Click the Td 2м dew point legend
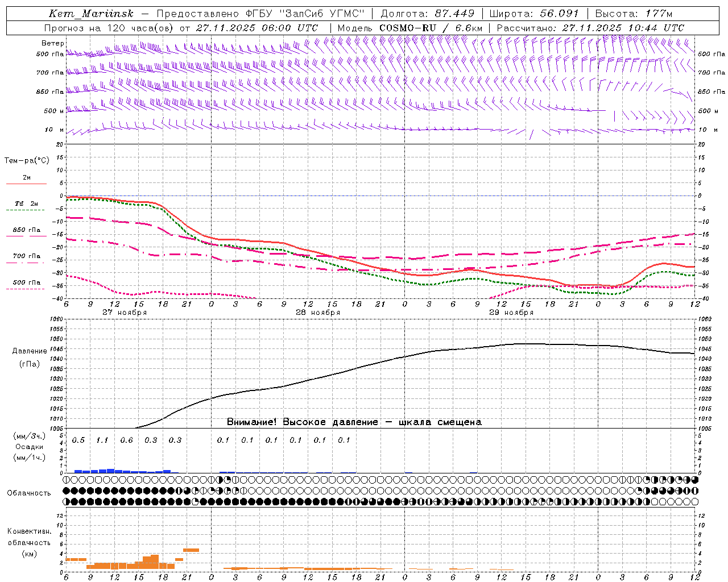This screenshot has height=582, width=728. (x=26, y=204)
